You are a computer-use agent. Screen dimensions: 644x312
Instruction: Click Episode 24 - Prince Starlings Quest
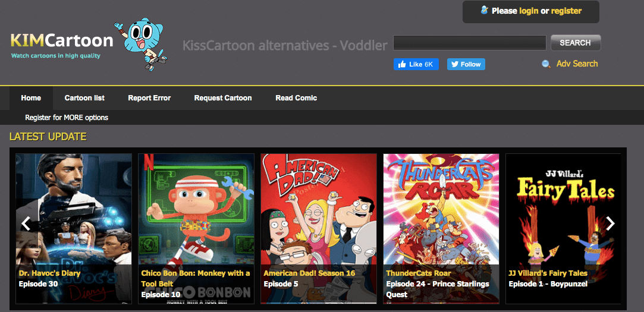pos(438,289)
